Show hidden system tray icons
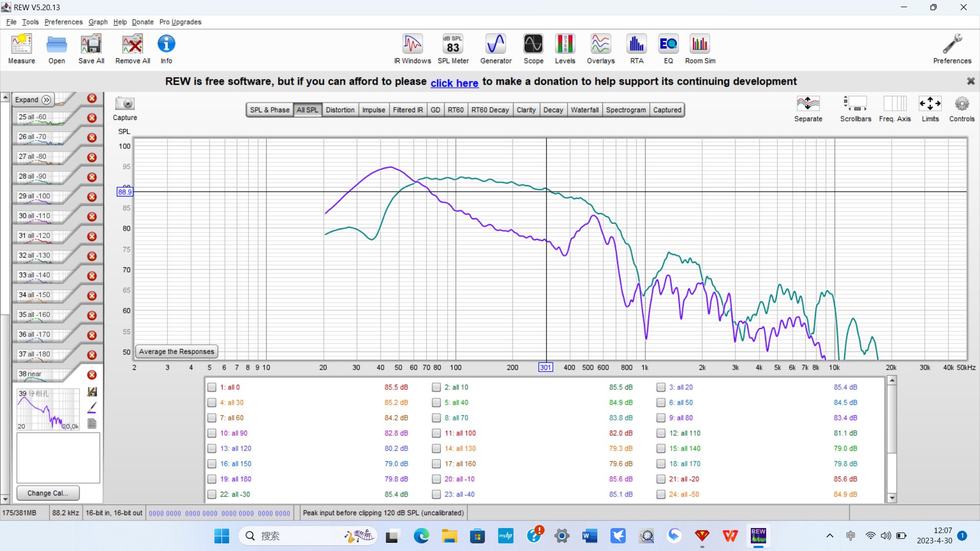Viewport: 980px width, 551px height. pyautogui.click(x=830, y=536)
